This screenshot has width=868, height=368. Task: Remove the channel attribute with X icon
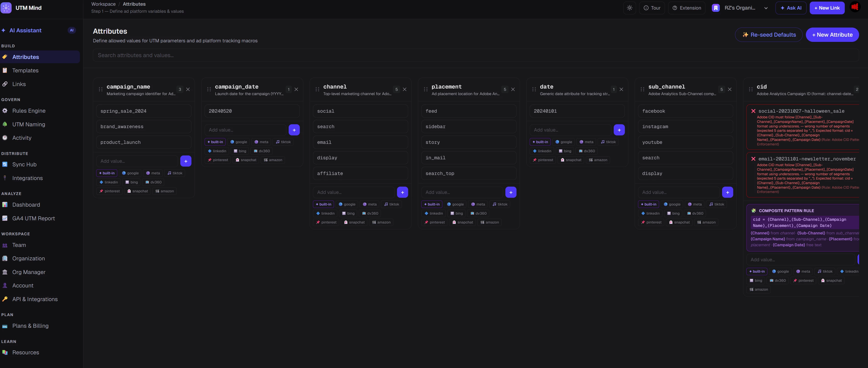pos(404,89)
